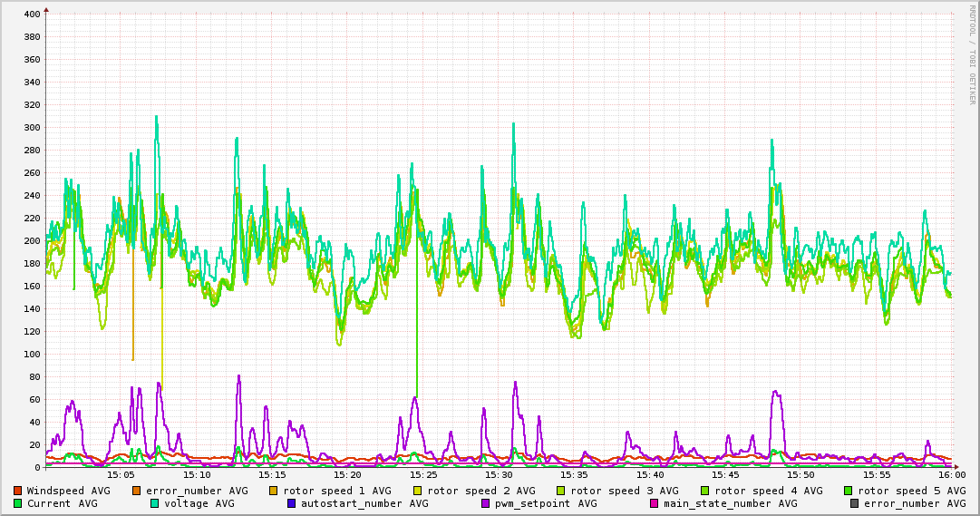
Task: Click the 15:05 time axis label
Action: [x=121, y=474]
